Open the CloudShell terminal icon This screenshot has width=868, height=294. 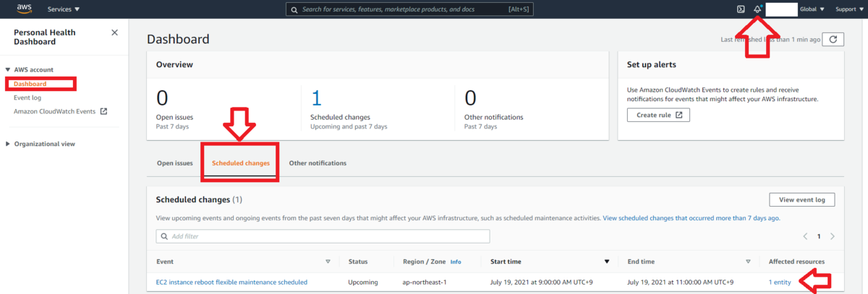tap(741, 9)
